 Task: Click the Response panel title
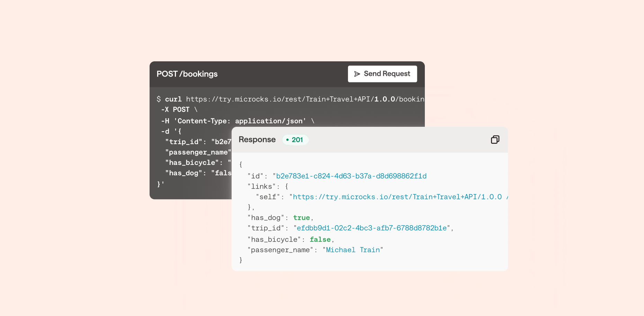(x=257, y=140)
